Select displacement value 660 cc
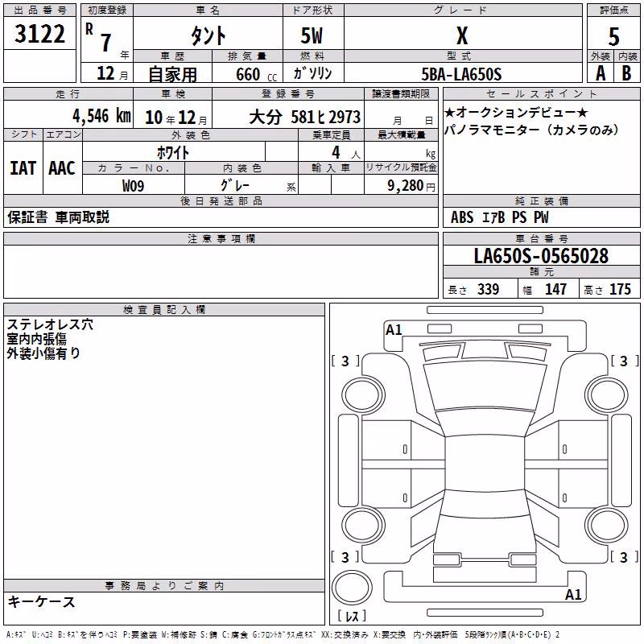This screenshot has height=644, width=644. point(256,74)
